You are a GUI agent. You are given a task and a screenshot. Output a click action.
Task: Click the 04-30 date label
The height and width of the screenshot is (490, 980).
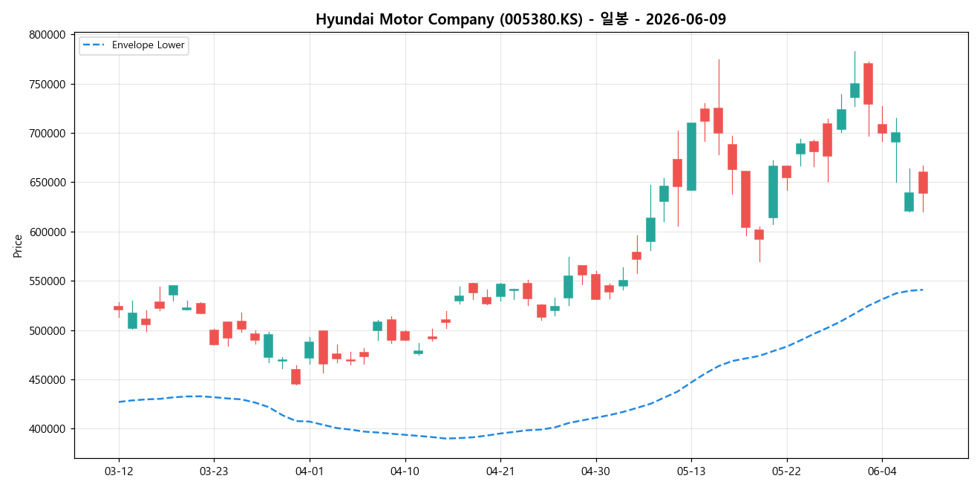pyautogui.click(x=595, y=471)
